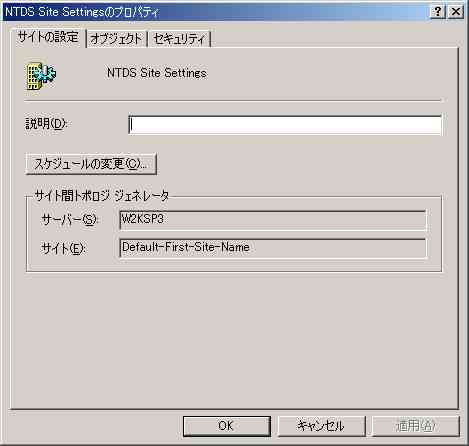Focus the 説明 description text field
The width and height of the screenshot is (469, 446).
click(285, 125)
